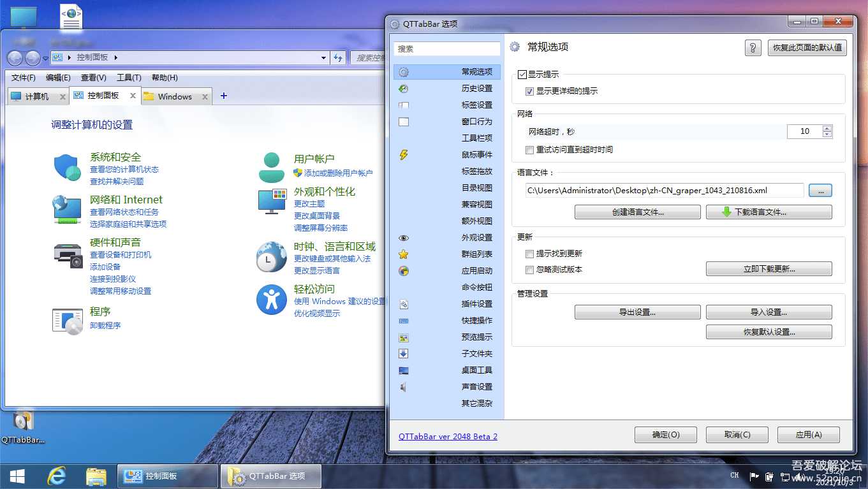
Task: Uncheck 显示更详细的提示
Action: [x=529, y=91]
